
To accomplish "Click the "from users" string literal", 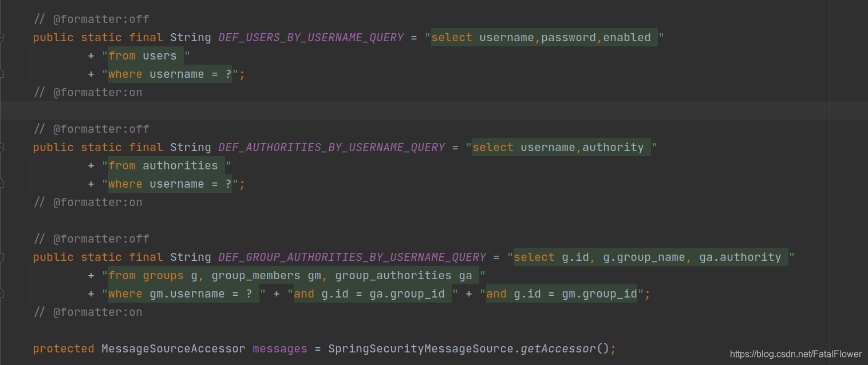I will [x=144, y=55].
